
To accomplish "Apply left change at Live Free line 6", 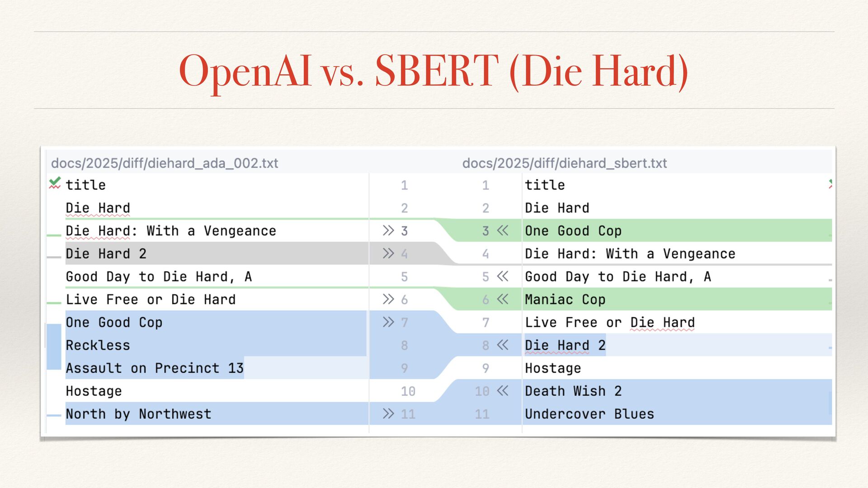I will 388,299.
